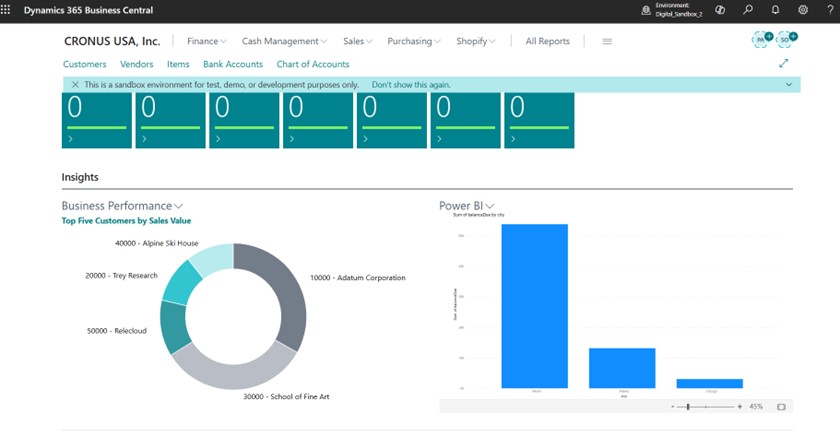This screenshot has height=437, width=840.
Task: Click Don't show this again
Action: tap(411, 85)
